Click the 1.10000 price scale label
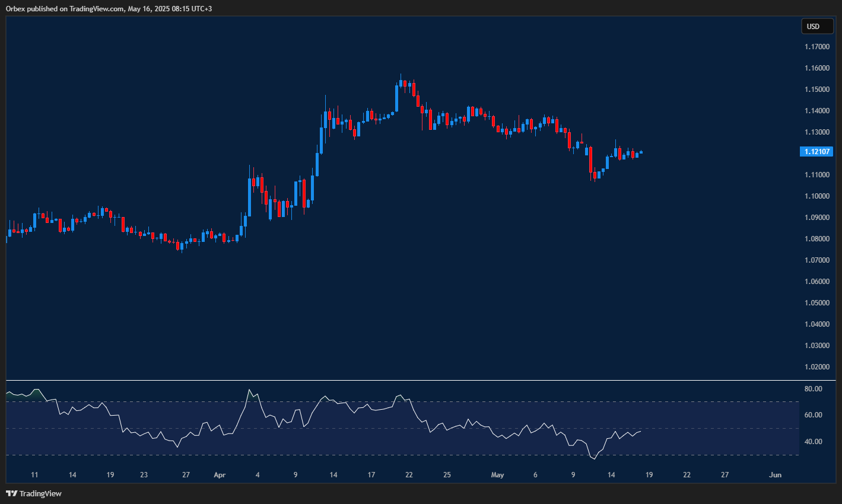The height and width of the screenshot is (504, 842). [817, 196]
